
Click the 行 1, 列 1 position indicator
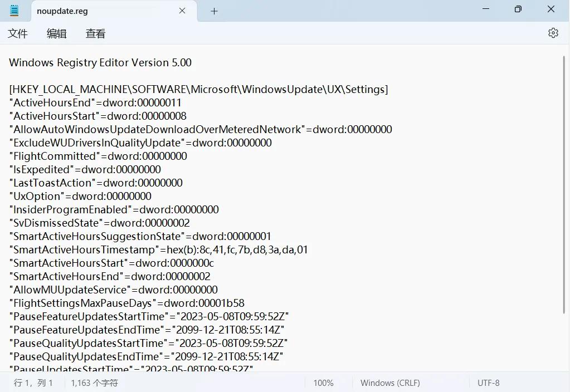click(33, 383)
